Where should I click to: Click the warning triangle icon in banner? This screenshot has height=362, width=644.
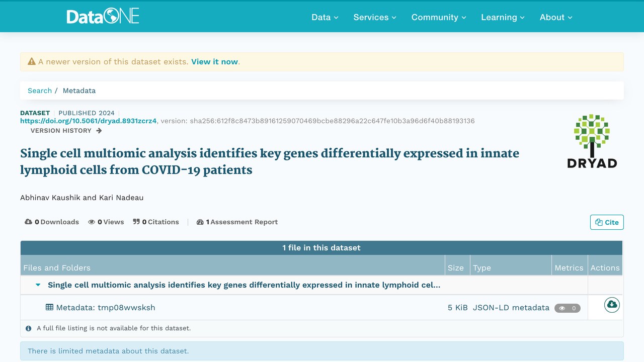click(x=32, y=62)
